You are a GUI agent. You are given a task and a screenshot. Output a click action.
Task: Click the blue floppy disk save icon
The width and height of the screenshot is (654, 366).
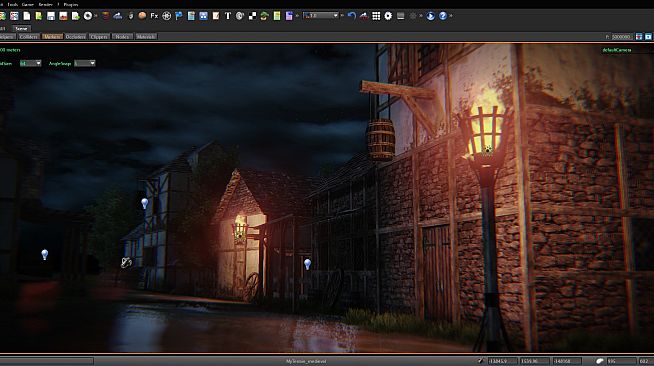(51, 16)
